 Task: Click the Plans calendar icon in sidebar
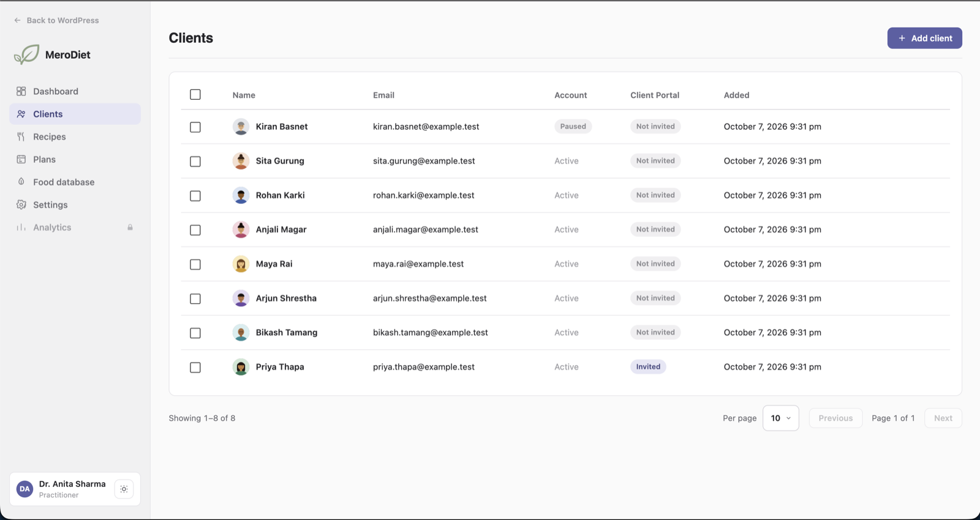(21, 159)
